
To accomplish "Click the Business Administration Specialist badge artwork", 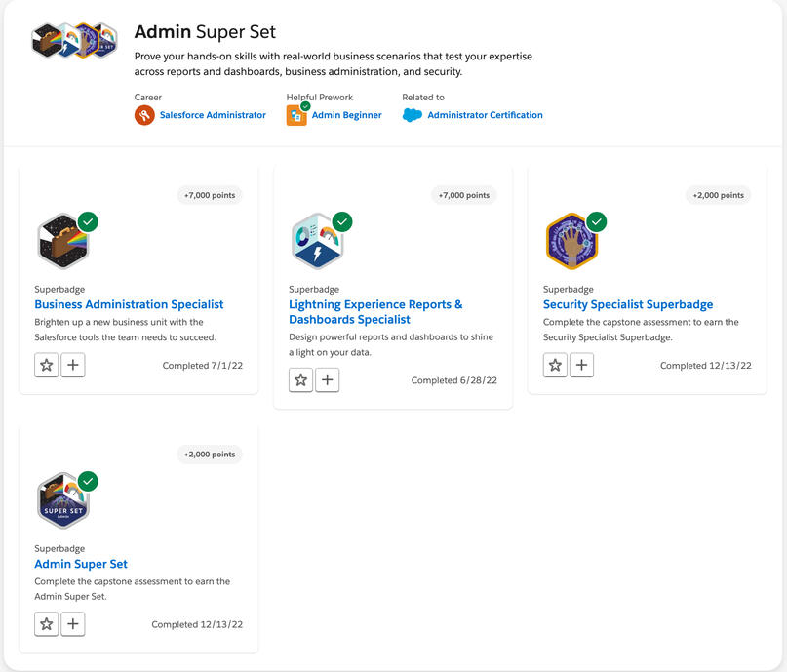I will pos(62,240).
